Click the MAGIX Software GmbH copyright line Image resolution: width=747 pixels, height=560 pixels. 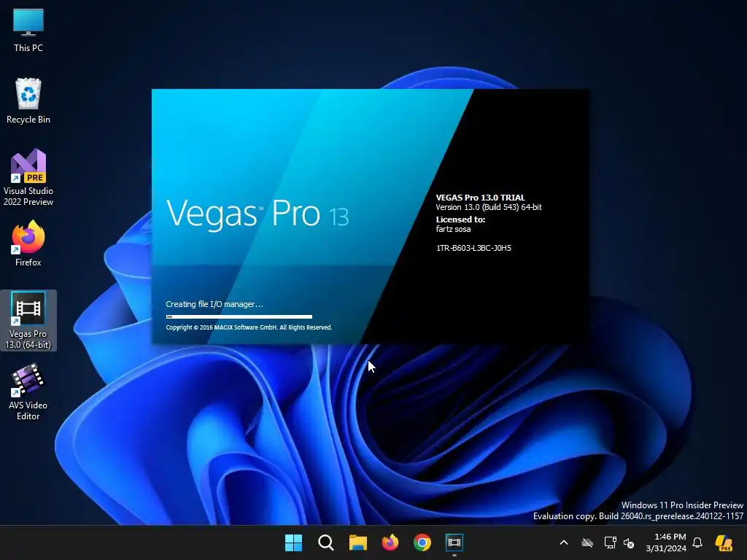[x=249, y=327]
